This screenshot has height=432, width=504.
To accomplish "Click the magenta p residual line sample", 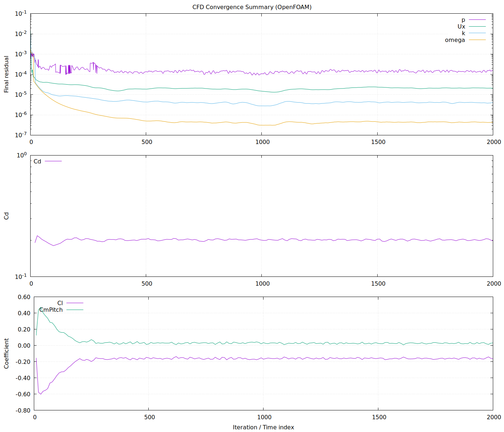I will pyautogui.click(x=477, y=20).
